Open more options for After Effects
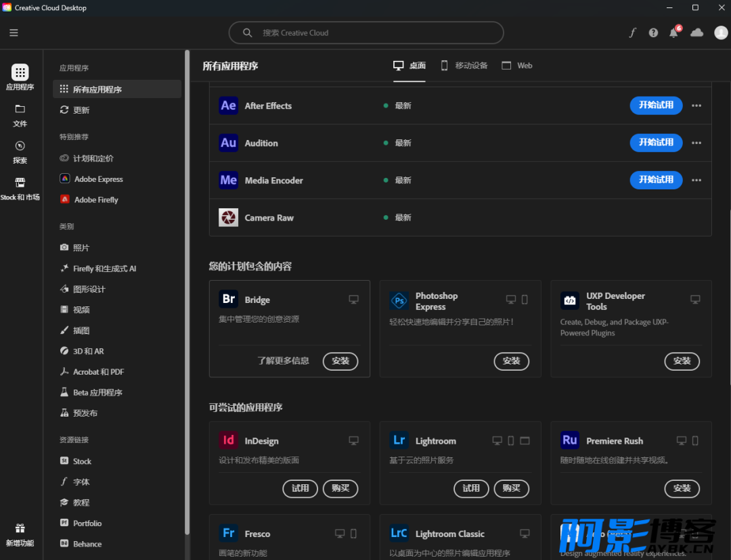Image resolution: width=731 pixels, height=560 pixels. [696, 106]
